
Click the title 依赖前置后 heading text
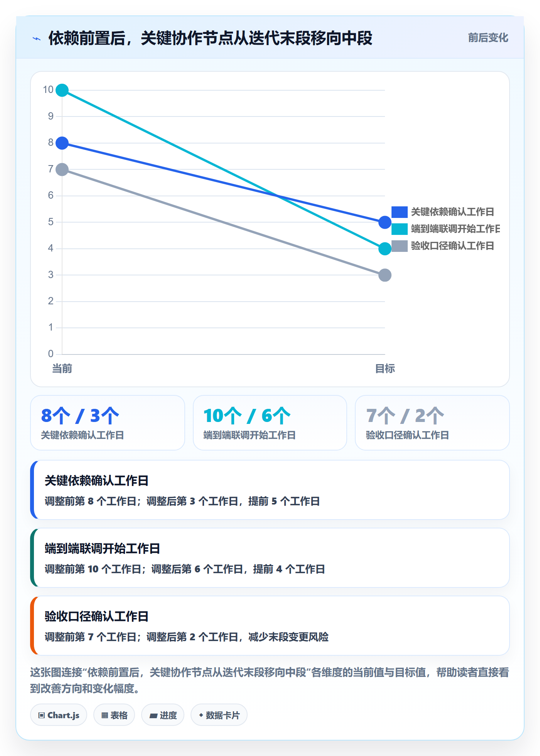[x=210, y=38]
